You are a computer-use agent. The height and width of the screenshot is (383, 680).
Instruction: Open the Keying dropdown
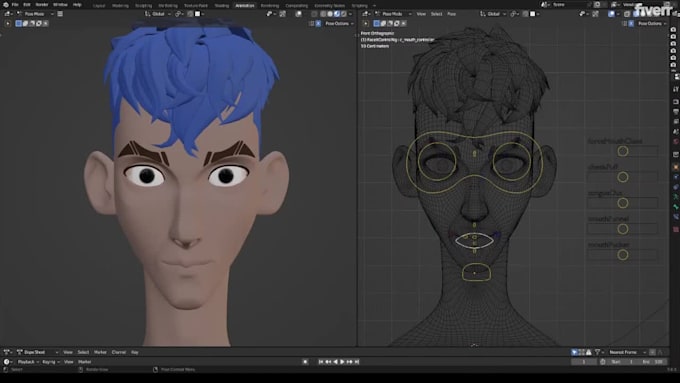coord(51,362)
